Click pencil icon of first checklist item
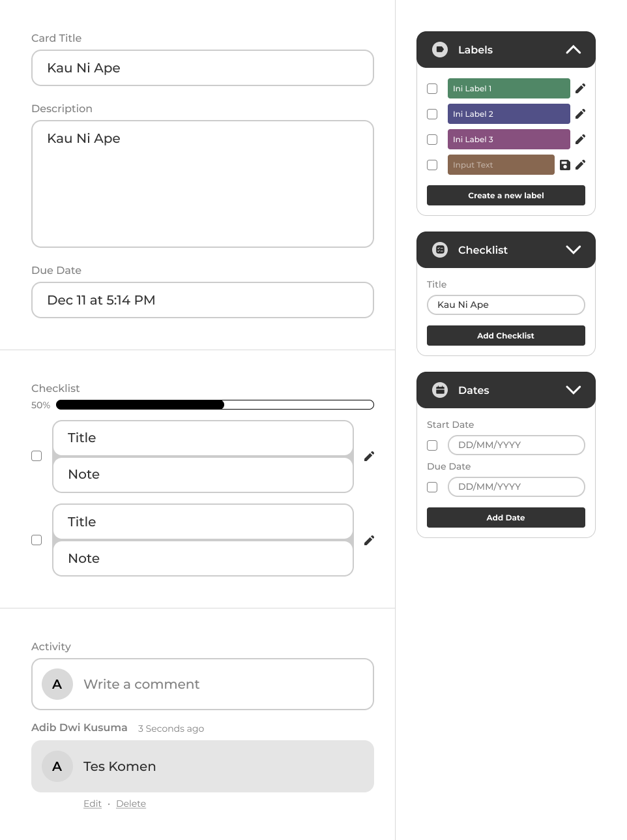Viewport: 627px width, 840px height. [369, 457]
